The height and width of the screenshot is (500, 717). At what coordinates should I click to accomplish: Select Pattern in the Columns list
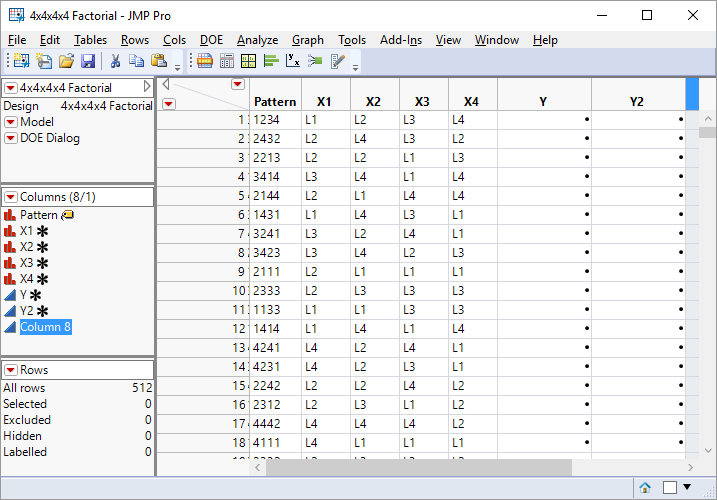[38, 215]
